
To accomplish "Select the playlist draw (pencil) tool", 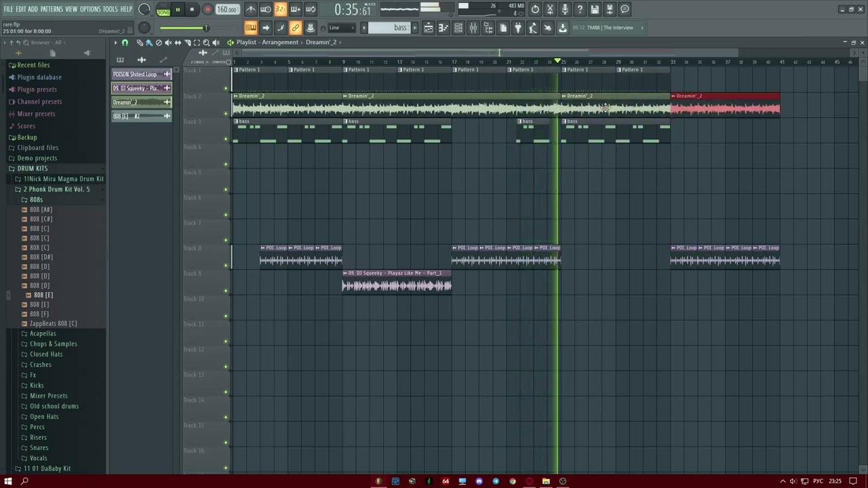I will (x=140, y=43).
